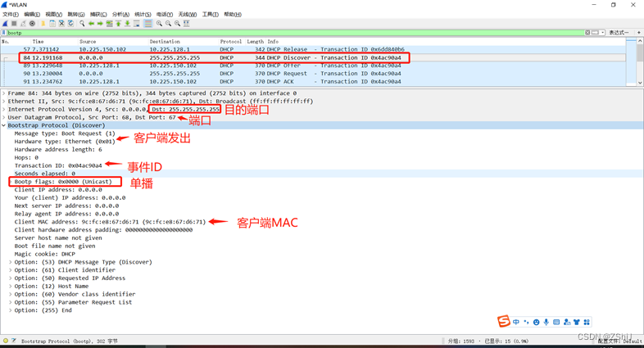This screenshot has height=348, width=644.
Task: Select the DHCP Request packet row
Action: point(313,74)
